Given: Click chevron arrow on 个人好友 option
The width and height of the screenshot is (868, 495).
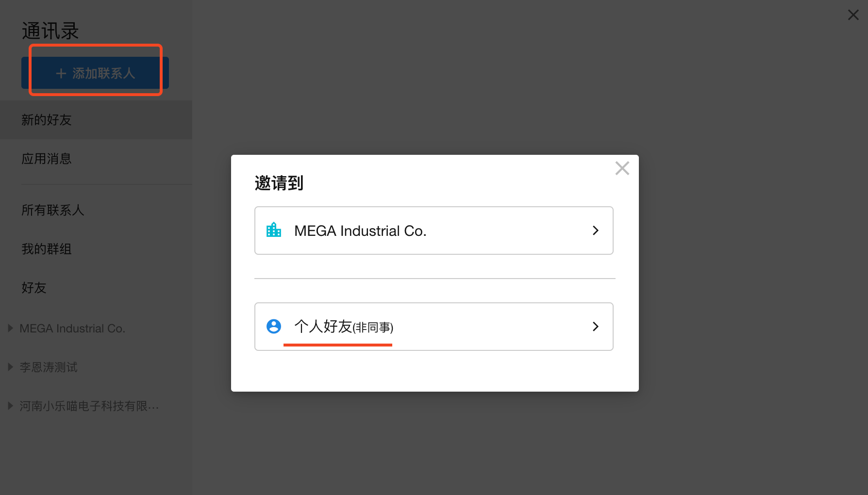Looking at the screenshot, I should pos(596,327).
